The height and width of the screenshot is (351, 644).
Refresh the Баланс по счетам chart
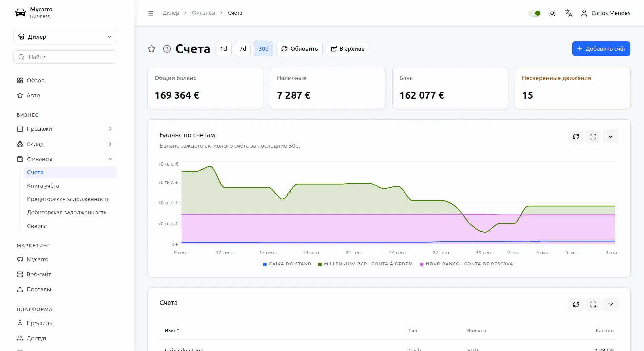pyautogui.click(x=576, y=137)
